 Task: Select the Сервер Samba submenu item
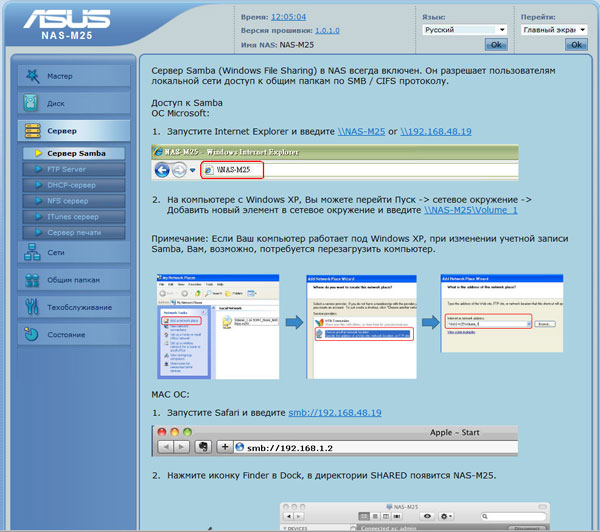click(x=74, y=153)
